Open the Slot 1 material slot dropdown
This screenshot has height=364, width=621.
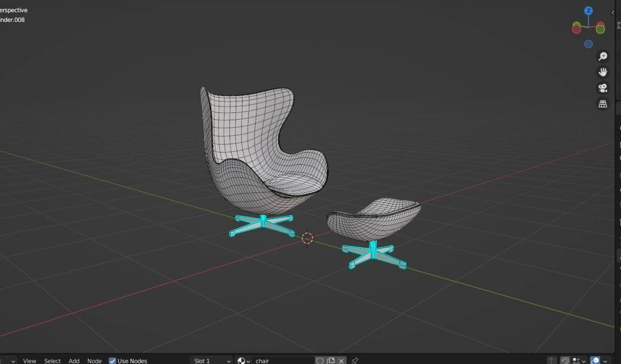click(212, 361)
